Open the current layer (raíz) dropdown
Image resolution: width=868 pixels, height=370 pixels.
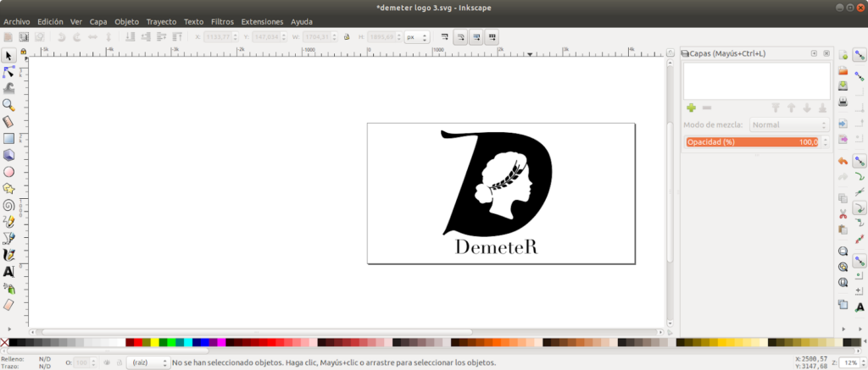146,362
